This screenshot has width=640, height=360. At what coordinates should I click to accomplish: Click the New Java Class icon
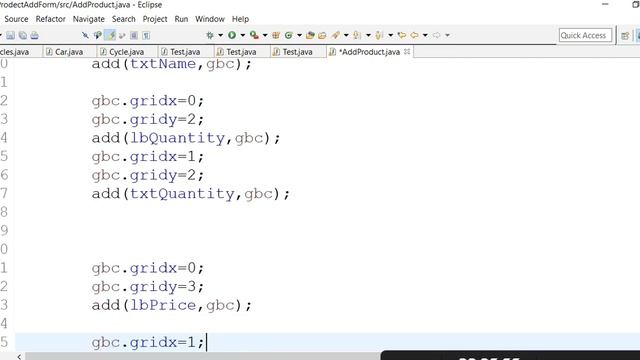[x=289, y=36]
